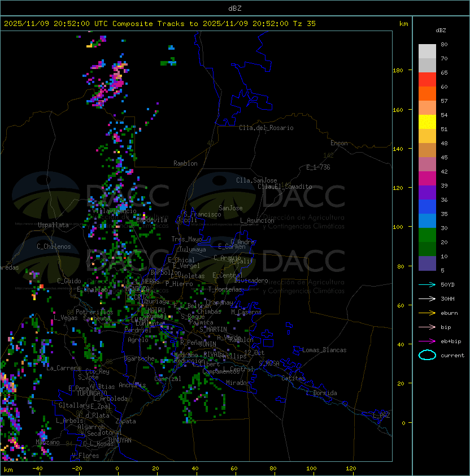Viewport: 470px width, 476px height.
Task: Click the 'Catitas' map label
Action: click(x=293, y=378)
